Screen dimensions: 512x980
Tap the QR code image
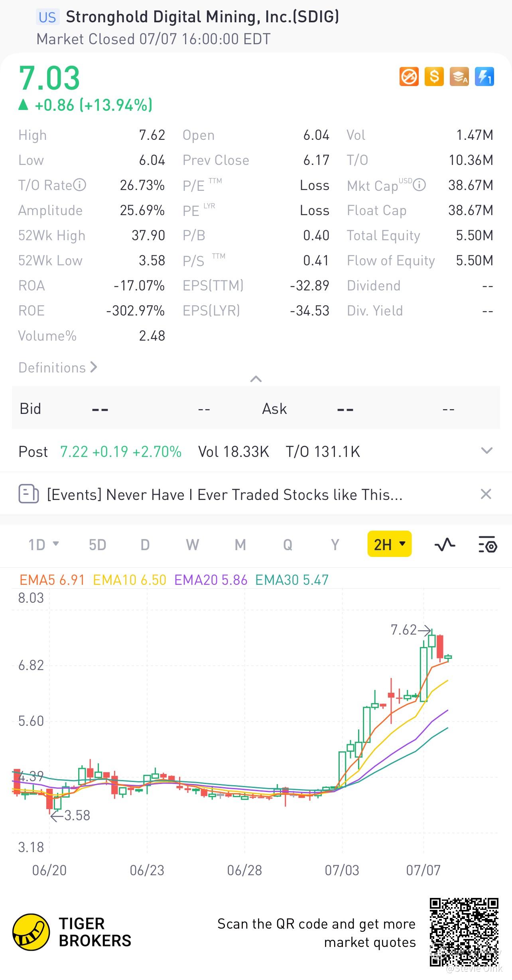pyautogui.click(x=464, y=931)
